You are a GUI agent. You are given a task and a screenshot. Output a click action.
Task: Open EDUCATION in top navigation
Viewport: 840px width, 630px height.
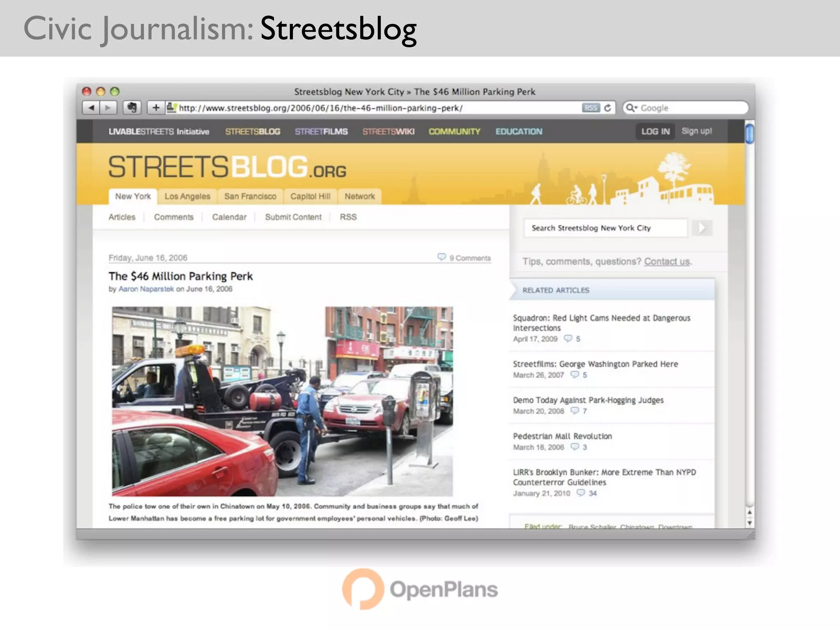point(519,132)
